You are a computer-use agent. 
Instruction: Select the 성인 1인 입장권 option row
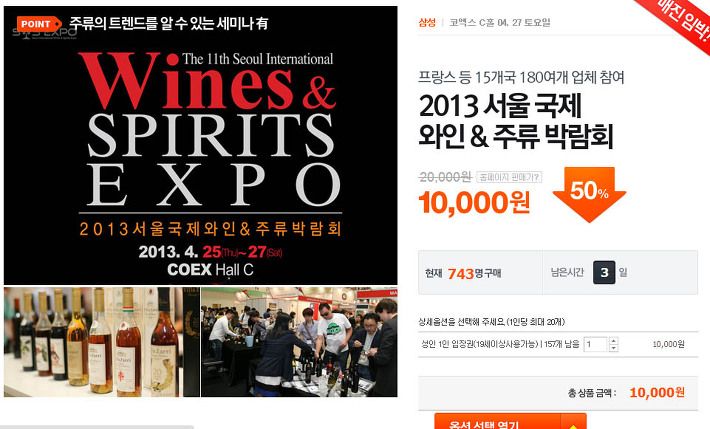click(557, 344)
